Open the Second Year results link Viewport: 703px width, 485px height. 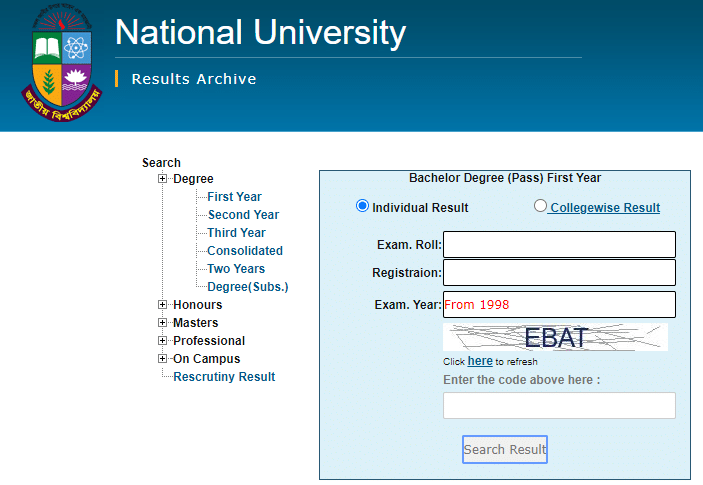tap(243, 215)
